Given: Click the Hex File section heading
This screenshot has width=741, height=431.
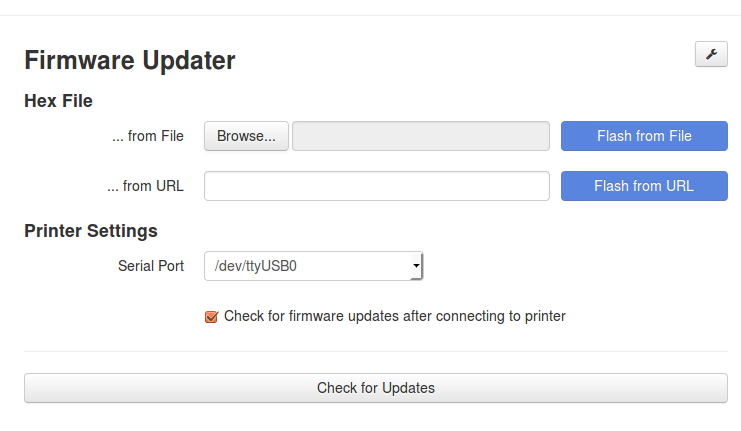Looking at the screenshot, I should [58, 101].
